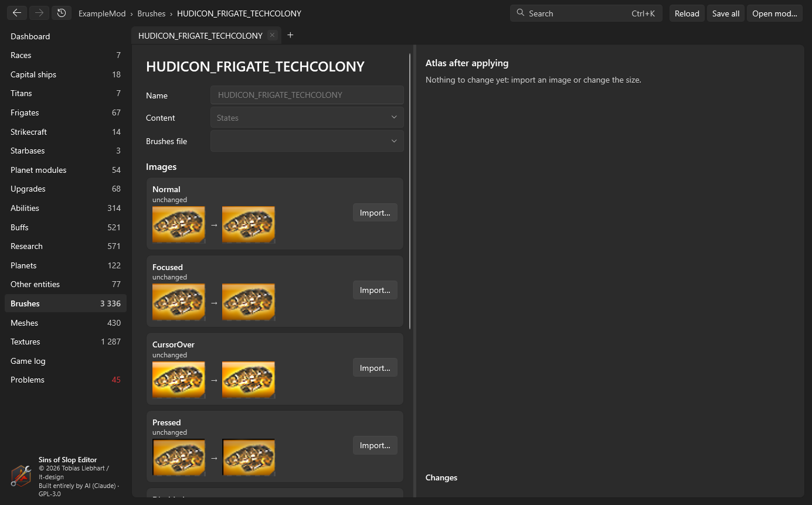Image resolution: width=812 pixels, height=505 pixels.
Task: Open the Dashboard section
Action: point(66,36)
